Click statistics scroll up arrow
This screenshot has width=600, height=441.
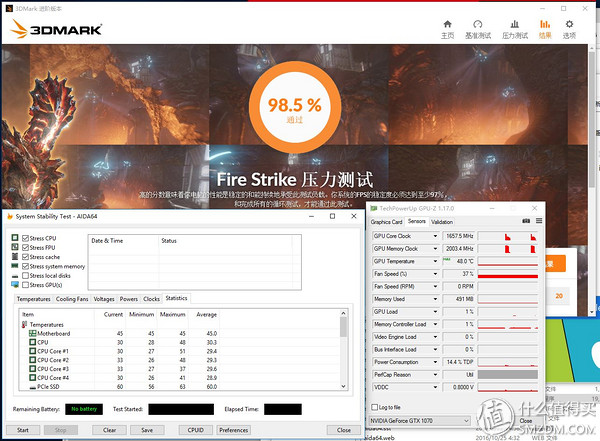click(343, 313)
